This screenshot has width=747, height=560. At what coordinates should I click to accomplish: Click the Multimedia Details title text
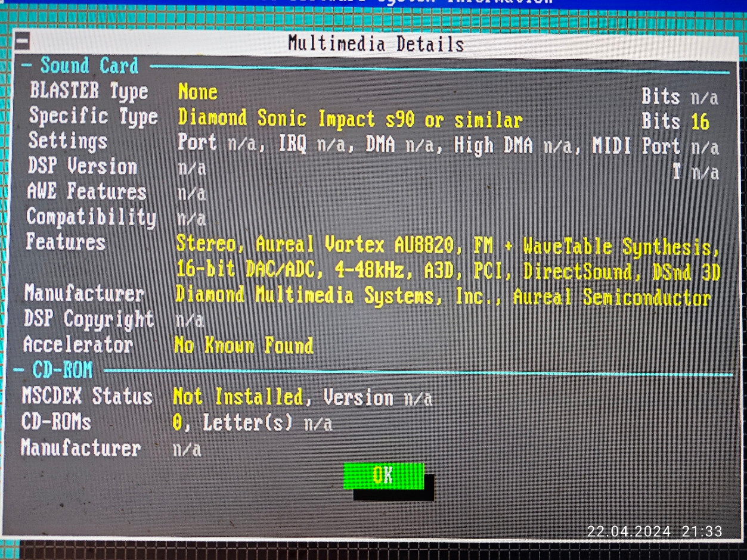coord(376,43)
